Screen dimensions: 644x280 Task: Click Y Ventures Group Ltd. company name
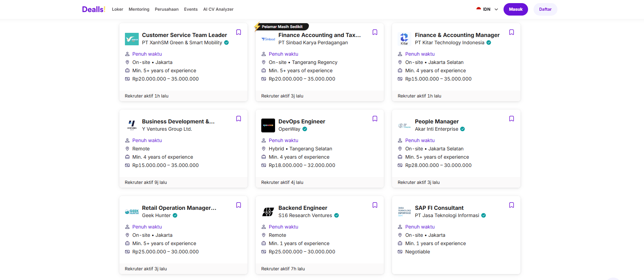167,129
